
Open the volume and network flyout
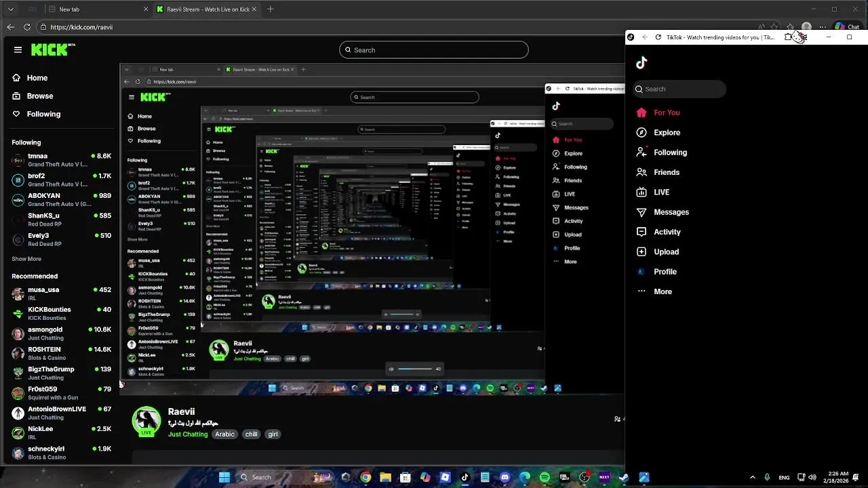coord(806,477)
